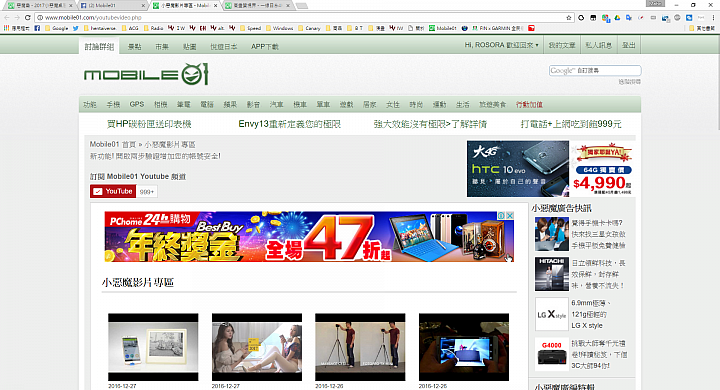Open 私人訊息 in the top bar
Viewport: 720px width, 390px height.
pos(598,45)
